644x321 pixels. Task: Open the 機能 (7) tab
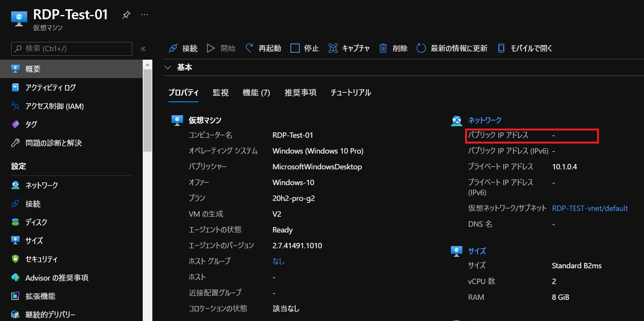256,93
